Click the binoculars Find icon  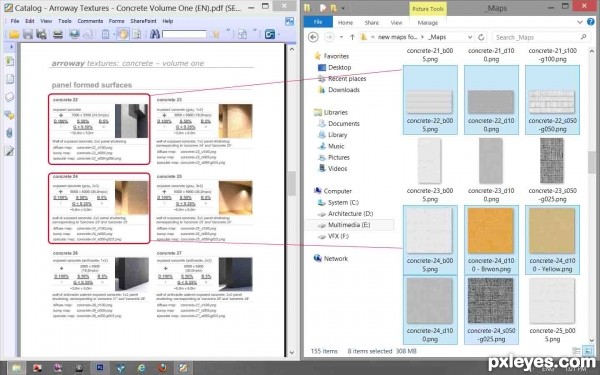click(x=154, y=34)
